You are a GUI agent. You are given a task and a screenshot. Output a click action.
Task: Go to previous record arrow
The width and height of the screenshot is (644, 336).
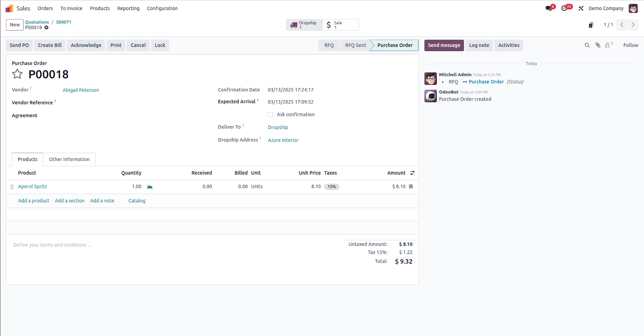click(622, 25)
